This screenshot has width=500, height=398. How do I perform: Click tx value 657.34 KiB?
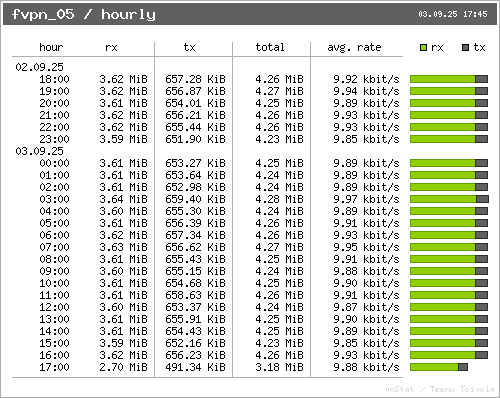[195, 235]
